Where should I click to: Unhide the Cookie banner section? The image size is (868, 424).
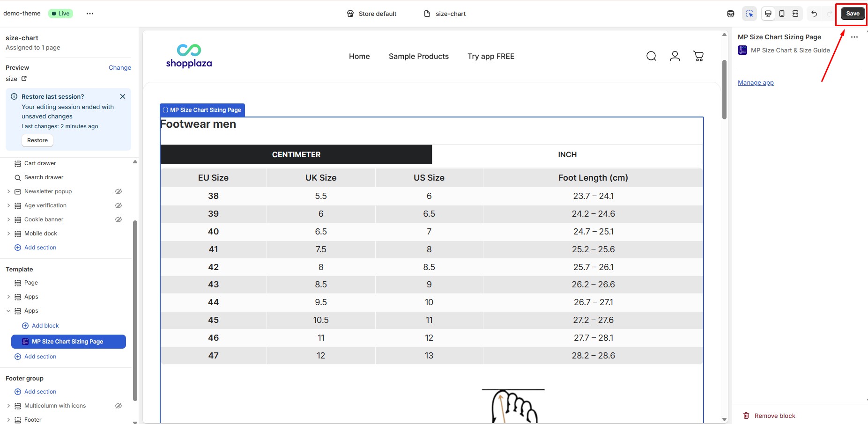[x=119, y=219]
